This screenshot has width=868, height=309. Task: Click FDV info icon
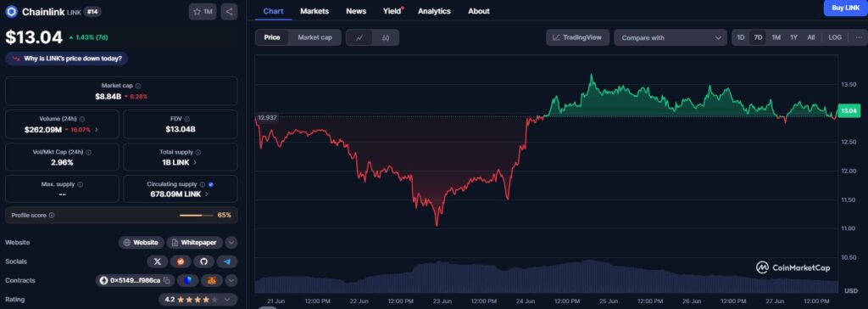[x=187, y=119]
